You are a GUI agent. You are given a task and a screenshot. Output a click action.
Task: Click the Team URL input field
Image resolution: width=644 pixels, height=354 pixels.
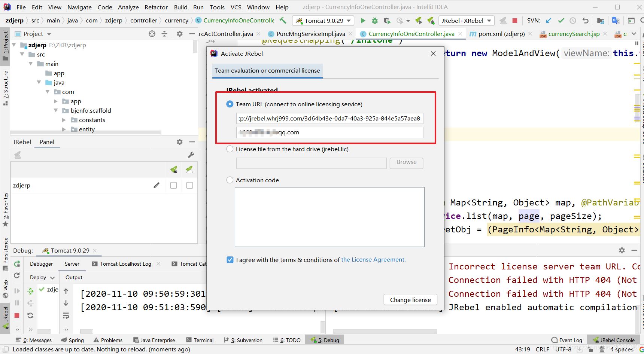click(329, 118)
